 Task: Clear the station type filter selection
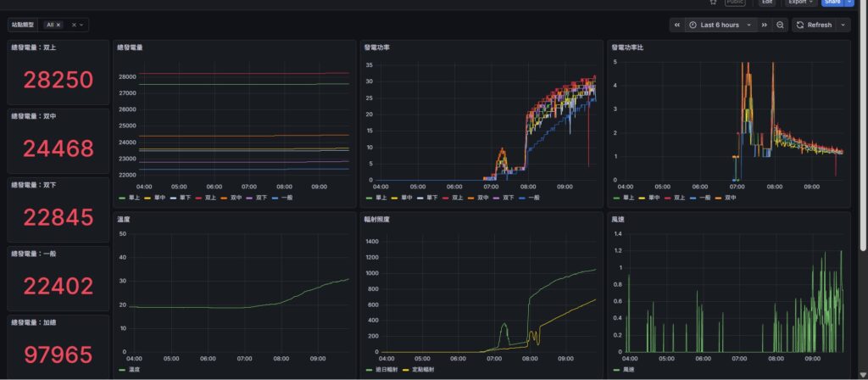(x=74, y=25)
